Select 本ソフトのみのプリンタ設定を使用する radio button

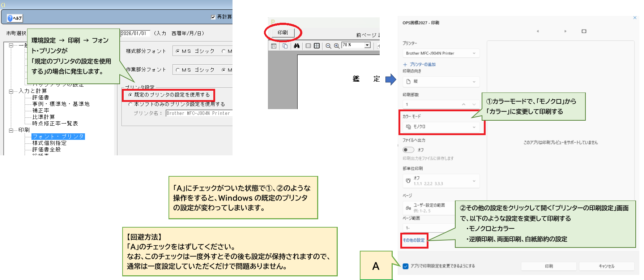pos(131,104)
